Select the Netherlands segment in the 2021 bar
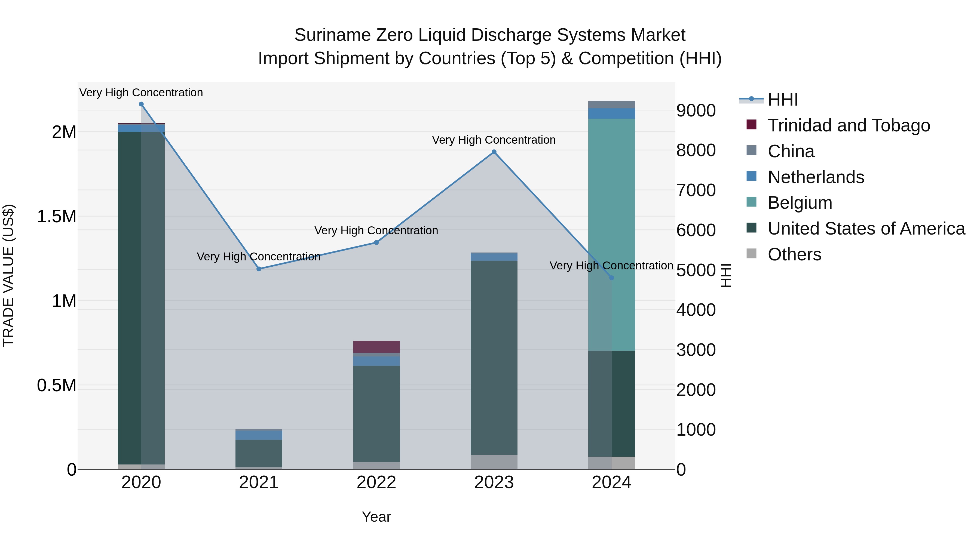This screenshot has height=551, width=980. [259, 435]
